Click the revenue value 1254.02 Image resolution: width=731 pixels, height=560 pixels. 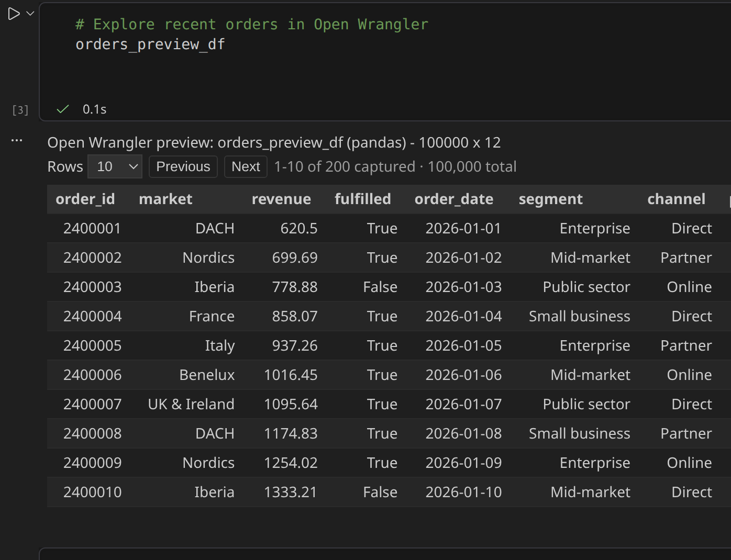(x=291, y=463)
